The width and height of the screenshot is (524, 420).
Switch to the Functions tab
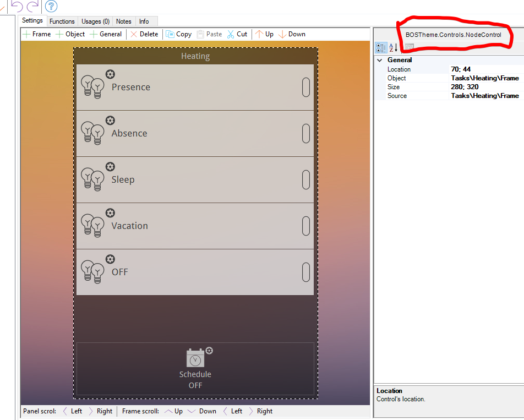62,21
